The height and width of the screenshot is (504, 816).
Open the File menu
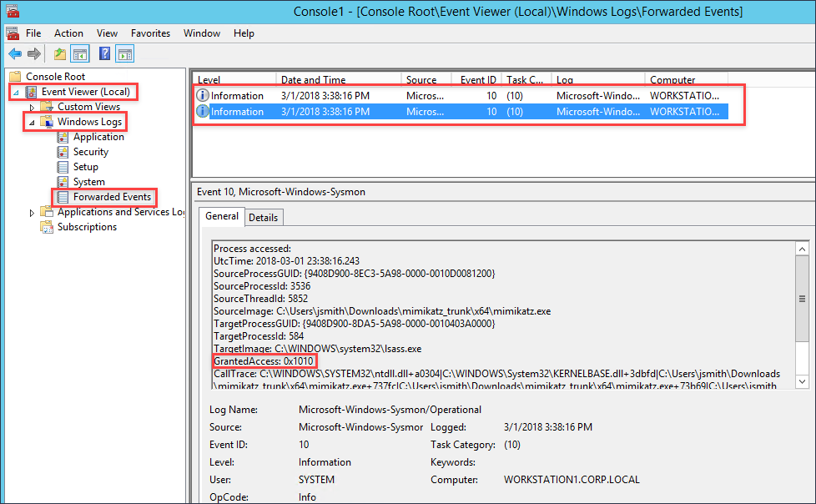click(33, 33)
